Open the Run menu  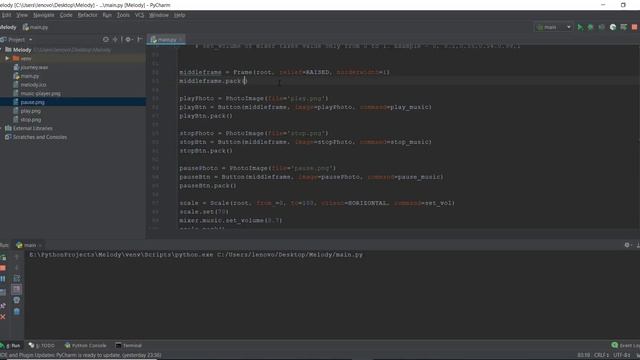tap(107, 15)
